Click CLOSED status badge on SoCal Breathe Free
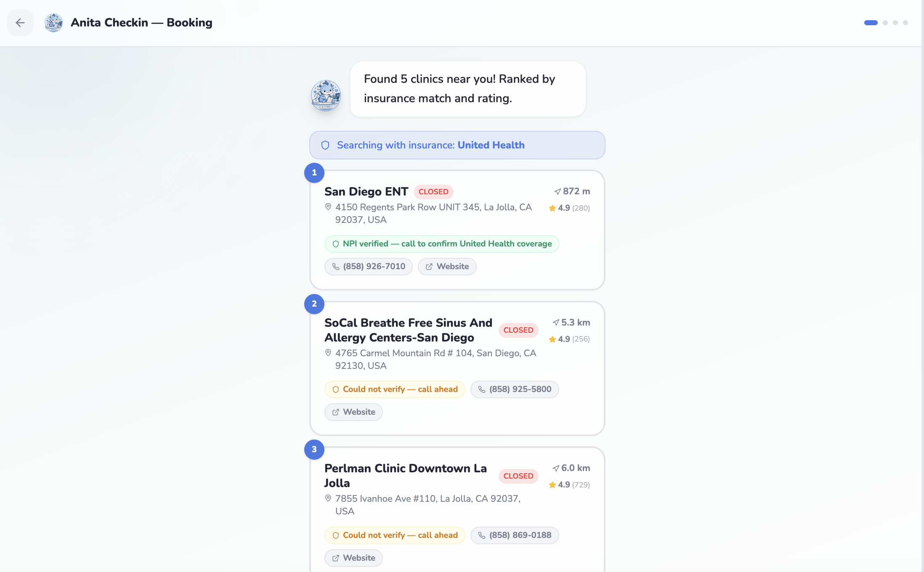 [x=518, y=330]
